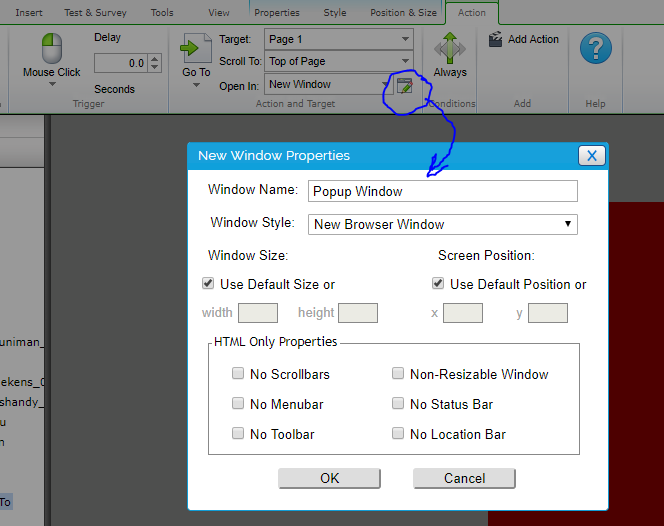
Task: Close the New Window Properties dialog
Action: click(592, 155)
